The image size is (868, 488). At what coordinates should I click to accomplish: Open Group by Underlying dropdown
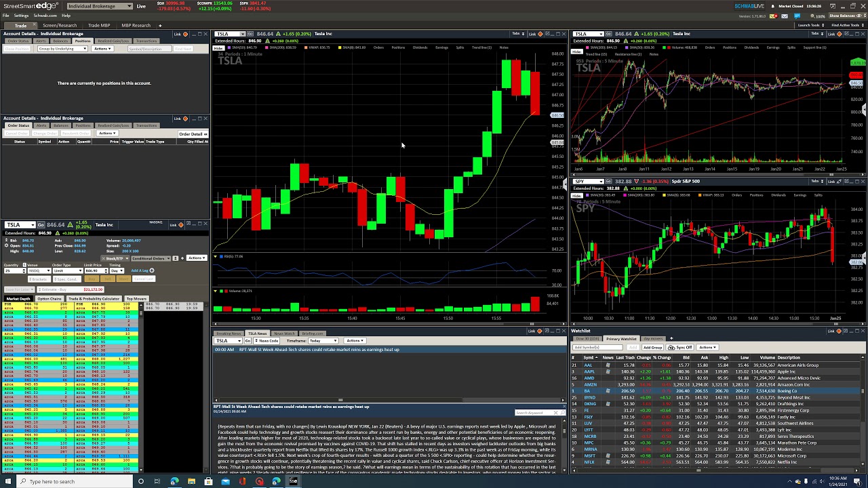(62, 49)
